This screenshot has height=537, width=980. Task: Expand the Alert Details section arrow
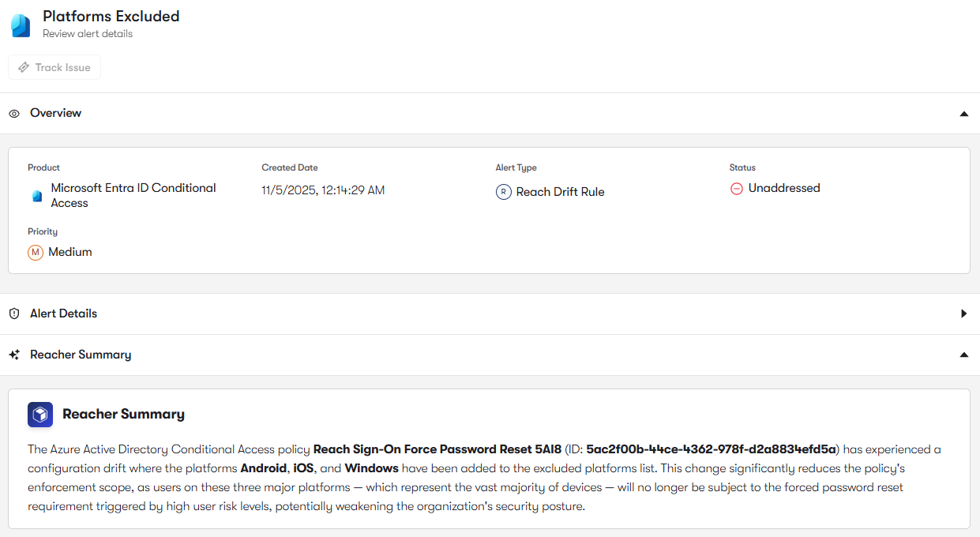point(963,314)
